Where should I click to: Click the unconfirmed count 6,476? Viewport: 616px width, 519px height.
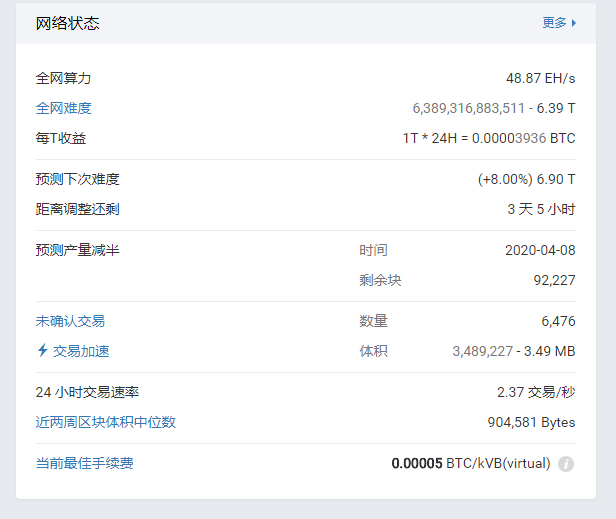[558, 321]
